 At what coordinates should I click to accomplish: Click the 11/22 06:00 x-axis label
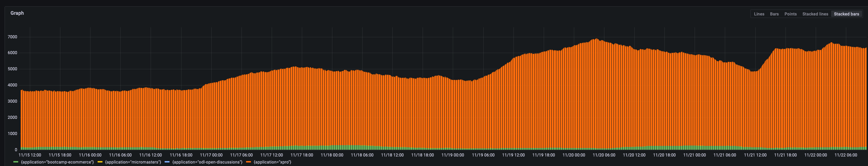click(x=846, y=155)
